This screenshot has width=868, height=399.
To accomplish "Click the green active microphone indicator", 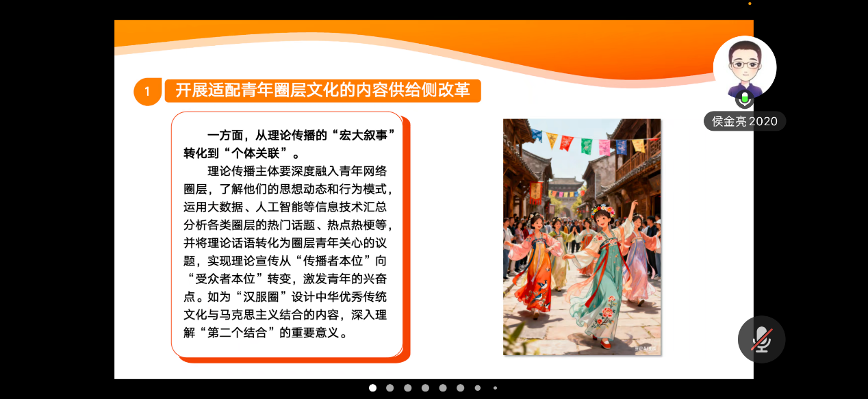I will pyautogui.click(x=744, y=100).
